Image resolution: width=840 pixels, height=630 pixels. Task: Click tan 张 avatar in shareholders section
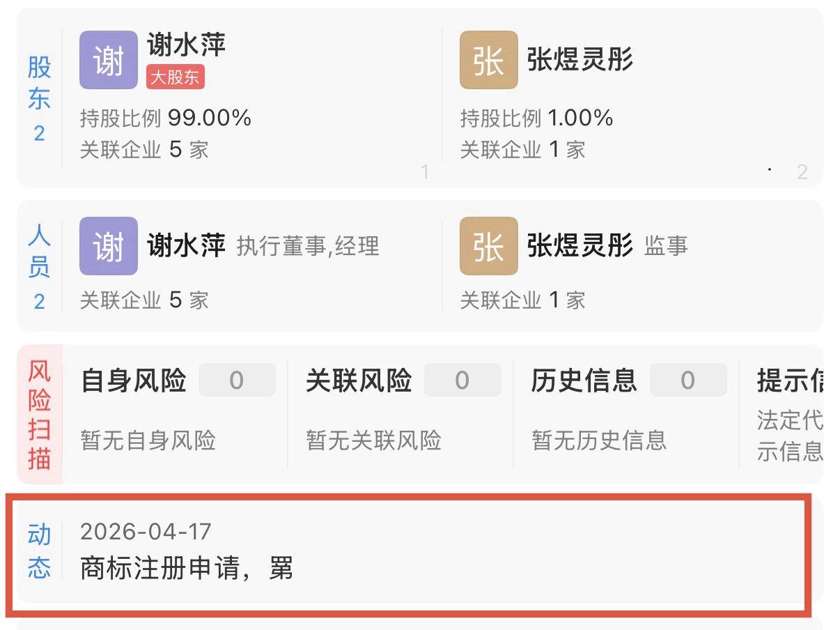click(x=488, y=60)
